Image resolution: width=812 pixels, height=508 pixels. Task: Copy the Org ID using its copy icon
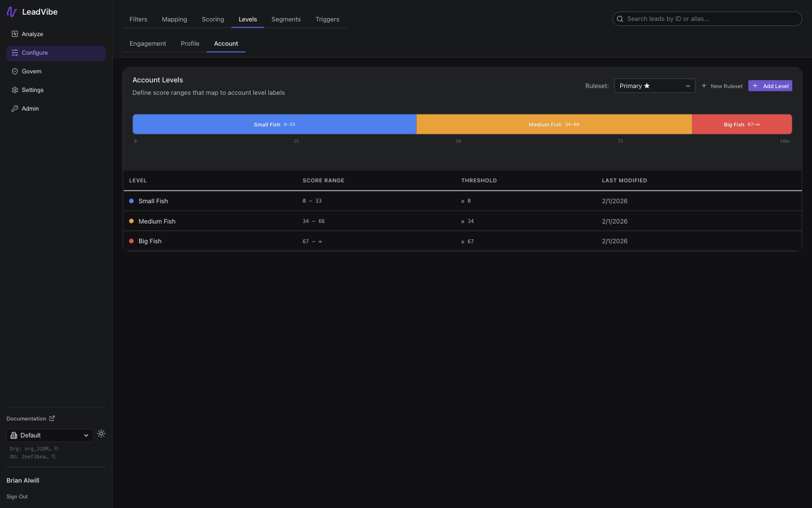point(56,448)
